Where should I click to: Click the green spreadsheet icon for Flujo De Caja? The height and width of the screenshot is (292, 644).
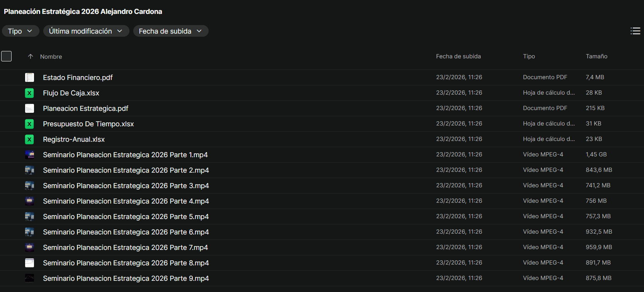(29, 93)
